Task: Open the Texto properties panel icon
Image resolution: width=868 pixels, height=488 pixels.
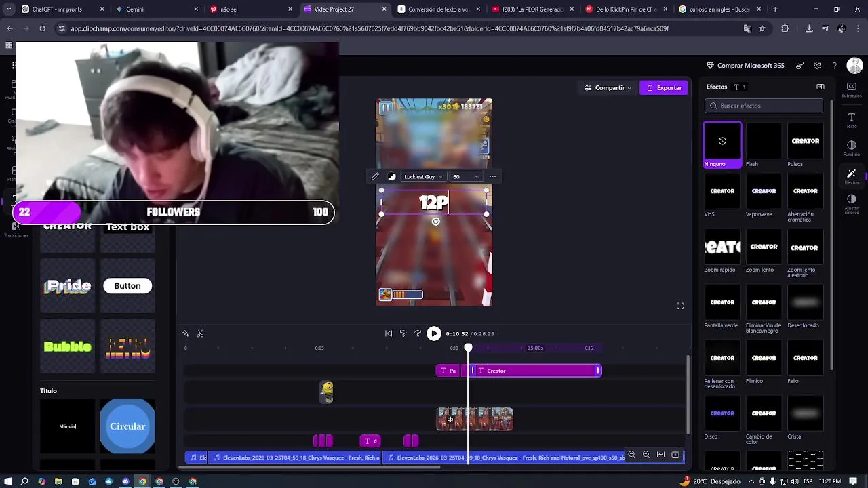Action: 851,119
